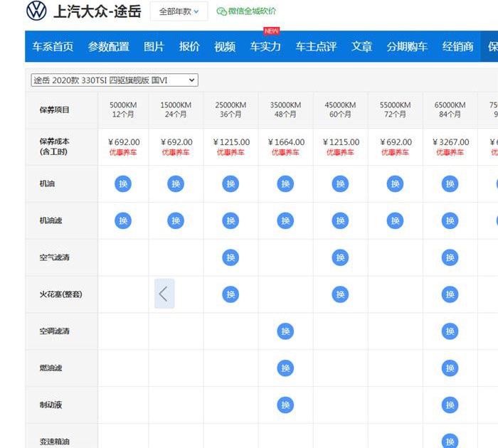
Task: Click 机油滤 换 icon at 25000KM
Action: tap(231, 220)
